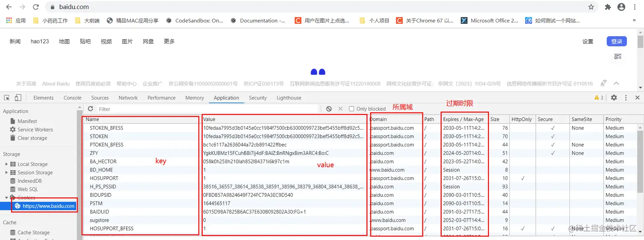This screenshot has height=240, width=644.
Task: Go back with the browser back arrow
Action: coord(9,7)
